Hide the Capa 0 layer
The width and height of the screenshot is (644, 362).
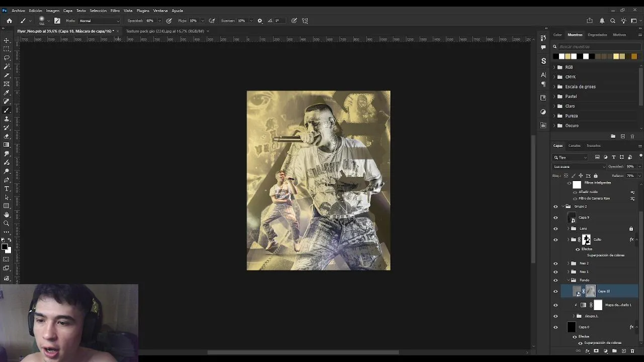555,327
